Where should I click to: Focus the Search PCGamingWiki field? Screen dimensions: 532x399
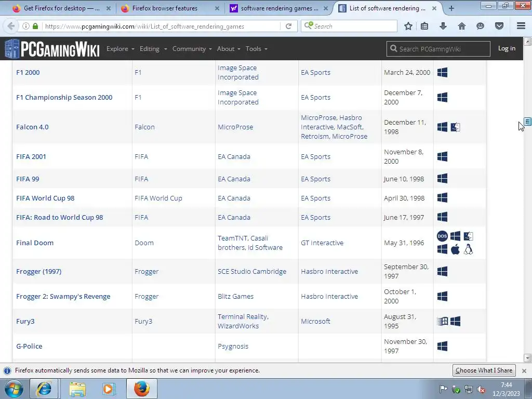[438, 49]
